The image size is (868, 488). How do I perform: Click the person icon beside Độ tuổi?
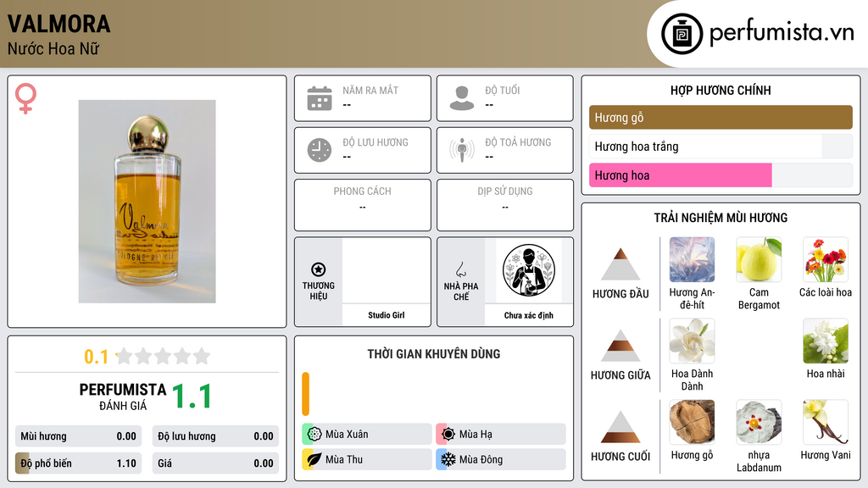[462, 98]
